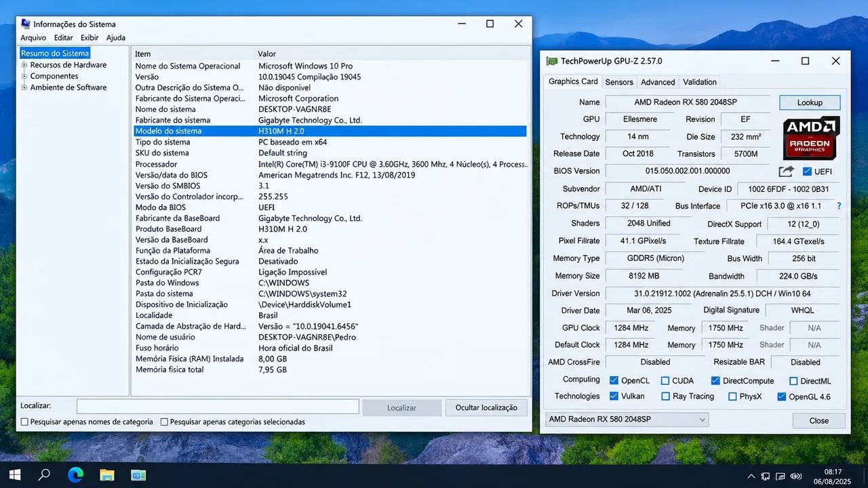
Task: Click the taskbar clock showing 08:17
Action: (833, 476)
